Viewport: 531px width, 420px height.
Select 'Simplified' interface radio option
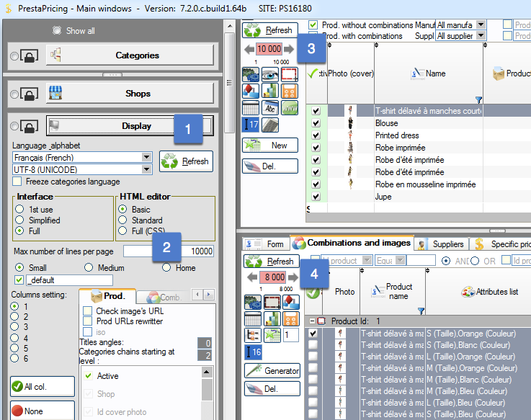coord(21,220)
